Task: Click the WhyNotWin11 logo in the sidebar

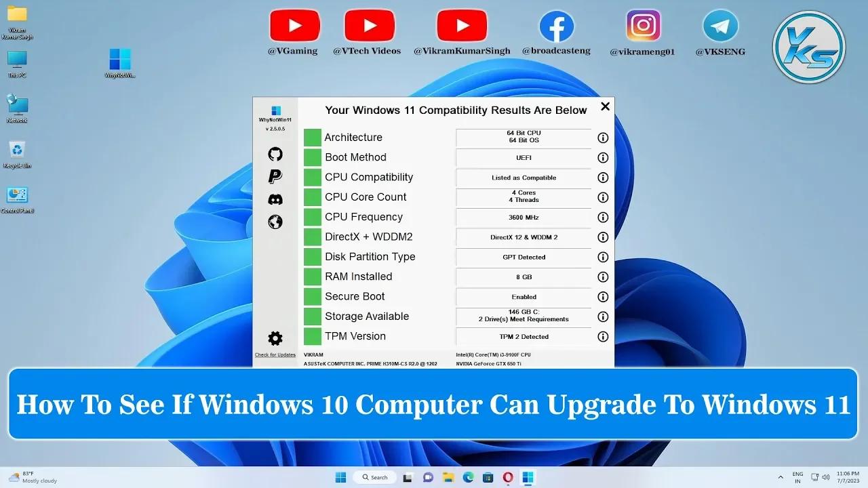Action: 276,110
